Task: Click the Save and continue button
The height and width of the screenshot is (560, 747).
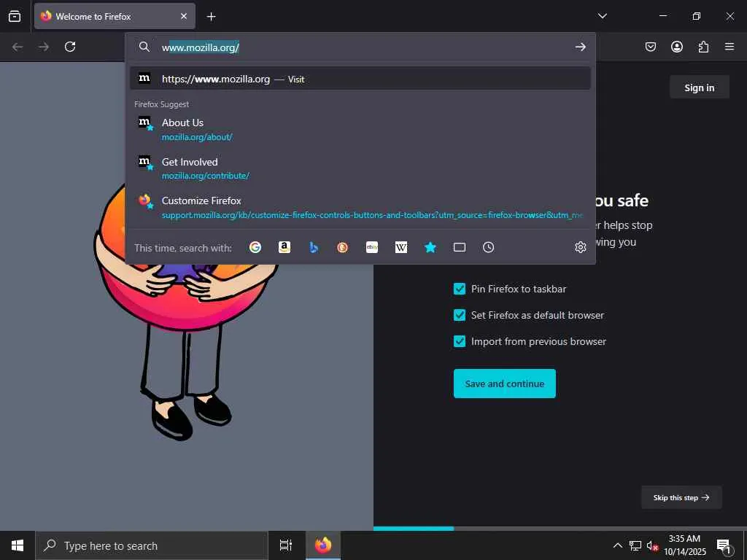Action: tap(505, 384)
